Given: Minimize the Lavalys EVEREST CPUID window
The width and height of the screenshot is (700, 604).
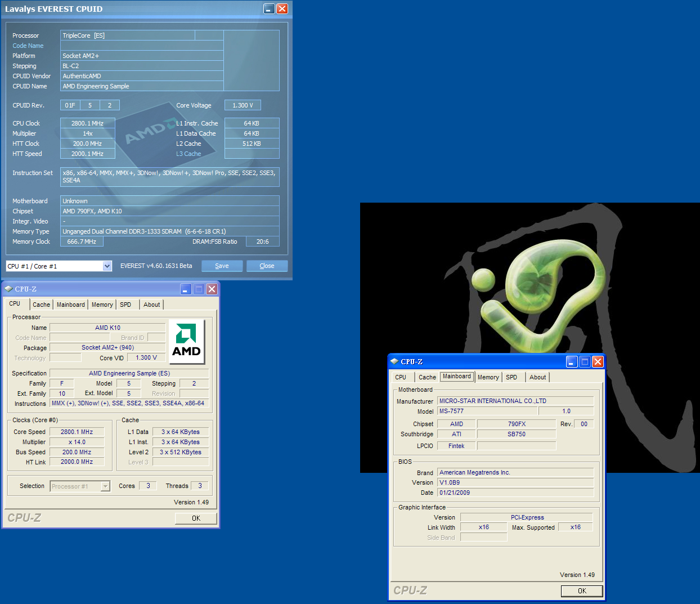Looking at the screenshot, I should pyautogui.click(x=269, y=9).
